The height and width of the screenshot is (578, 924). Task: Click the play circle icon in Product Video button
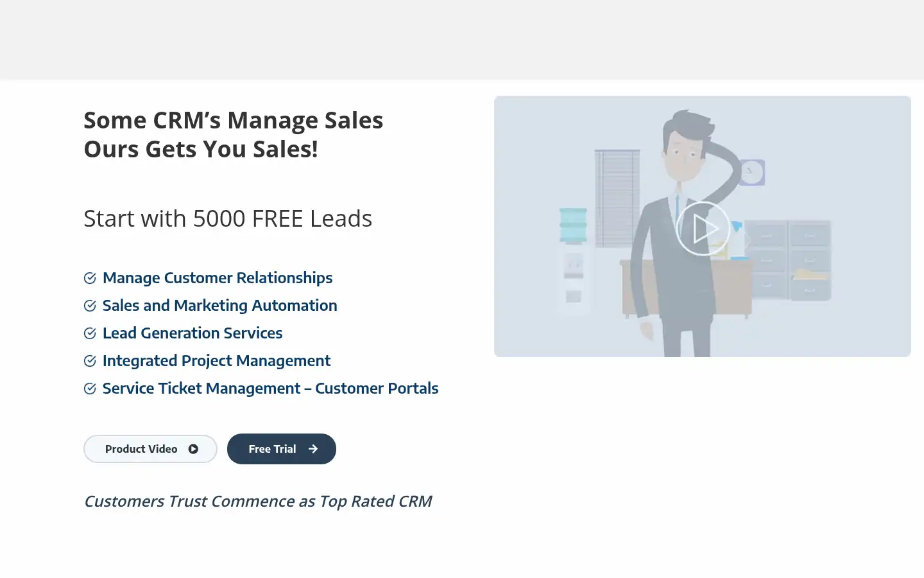[x=193, y=449]
